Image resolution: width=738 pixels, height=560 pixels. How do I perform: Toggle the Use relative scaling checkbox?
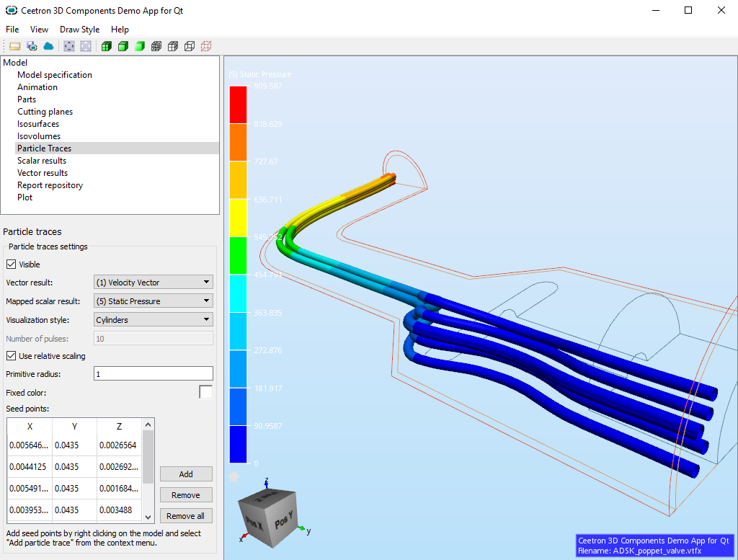point(12,356)
